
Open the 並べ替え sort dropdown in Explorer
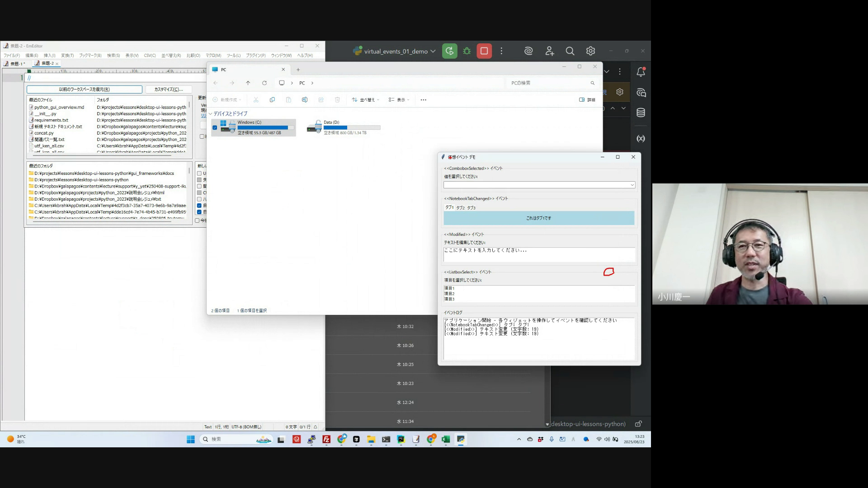tap(366, 100)
